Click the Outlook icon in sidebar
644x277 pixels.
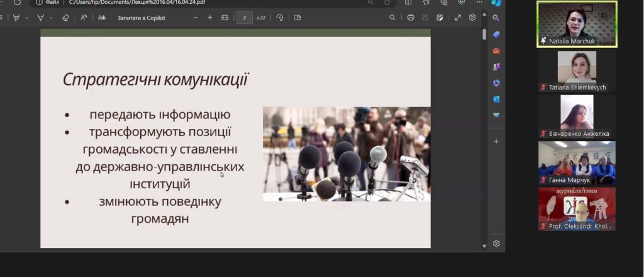(496, 99)
